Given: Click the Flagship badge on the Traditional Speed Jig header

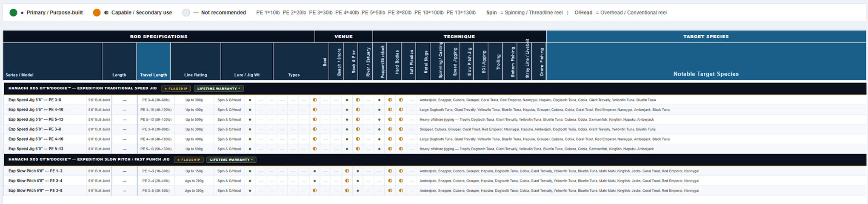Looking at the screenshot, I should point(176,89).
